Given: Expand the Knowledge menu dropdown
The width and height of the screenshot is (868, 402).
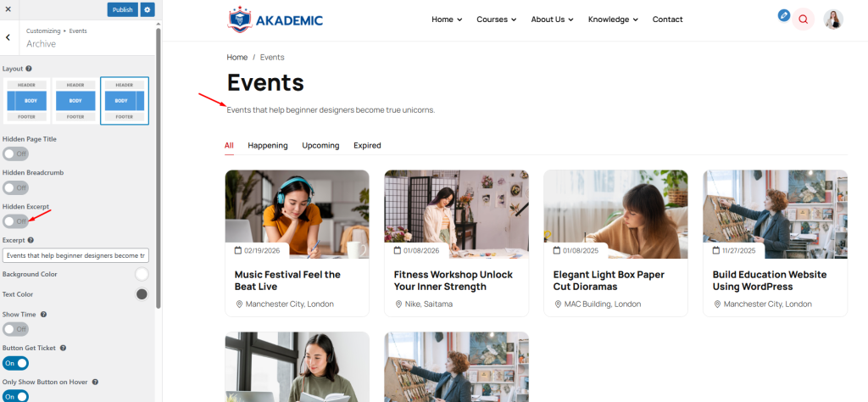Looking at the screenshot, I should (614, 20).
